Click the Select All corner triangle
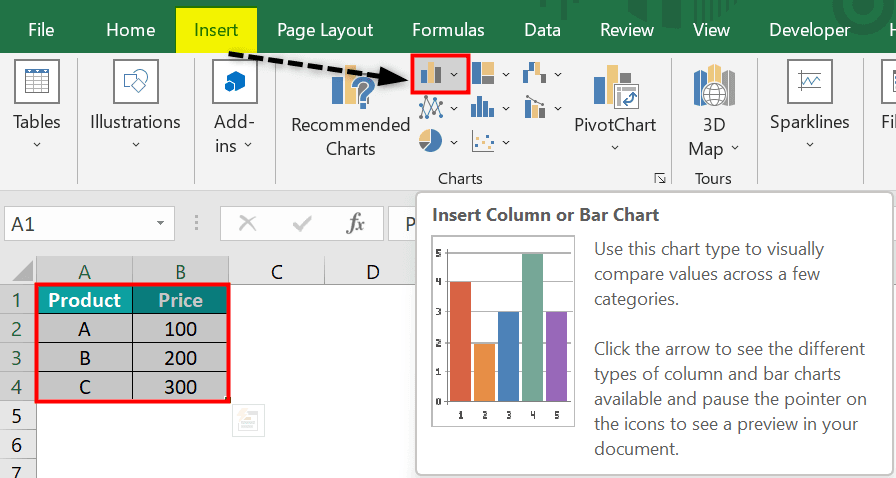896x478 pixels. point(24,271)
